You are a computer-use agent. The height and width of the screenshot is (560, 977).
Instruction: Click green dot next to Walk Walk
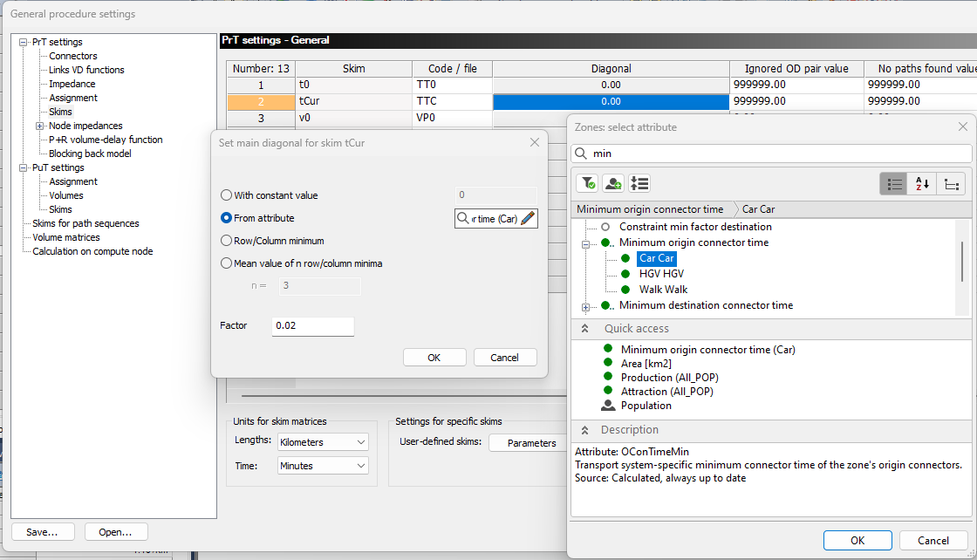pos(625,289)
